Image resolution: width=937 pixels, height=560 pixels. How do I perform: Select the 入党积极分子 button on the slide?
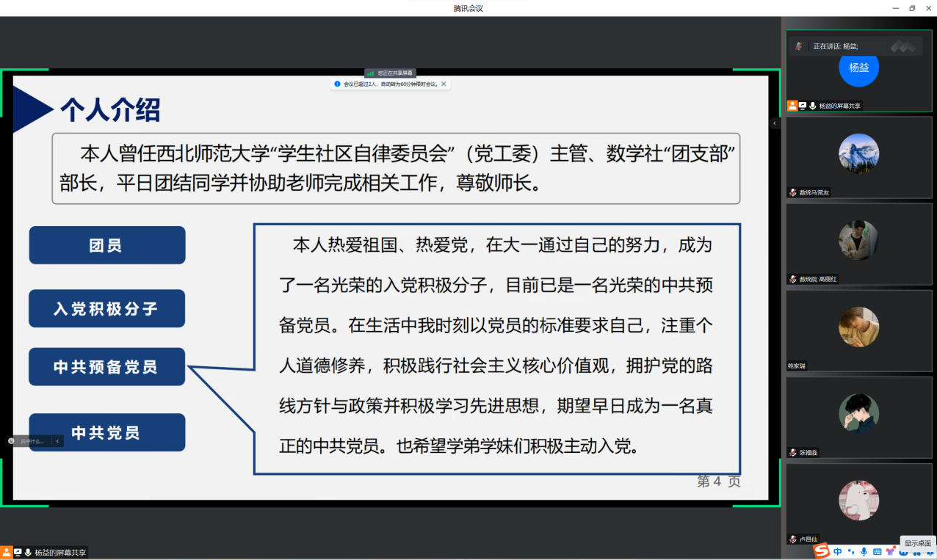[x=107, y=308]
